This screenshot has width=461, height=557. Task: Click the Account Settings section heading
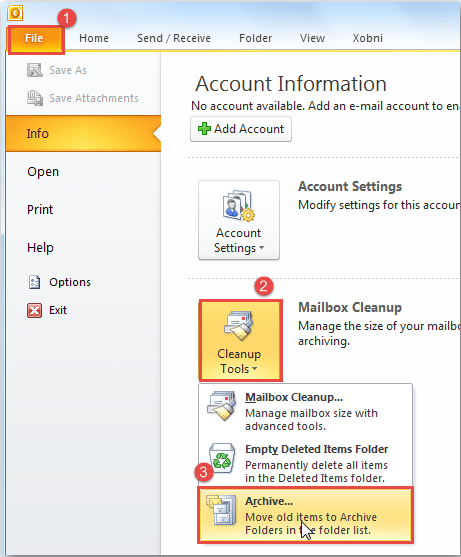(x=350, y=186)
